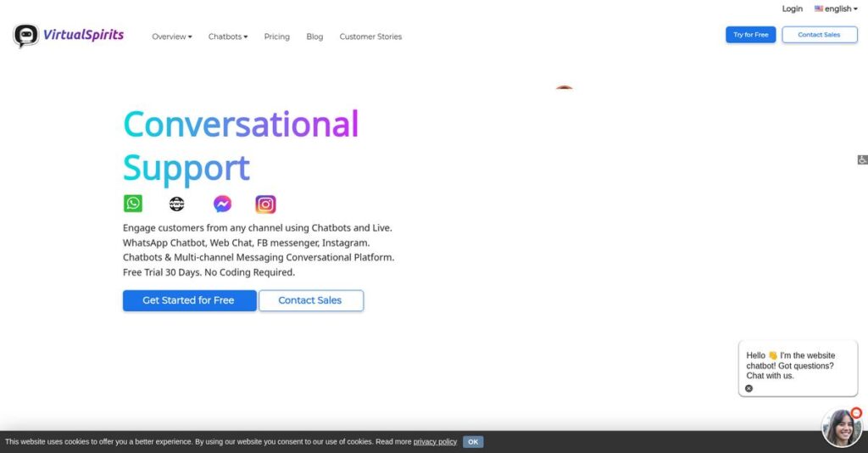Viewport: 868px width, 453px height.
Task: Open the Blog page
Action: [x=314, y=36]
